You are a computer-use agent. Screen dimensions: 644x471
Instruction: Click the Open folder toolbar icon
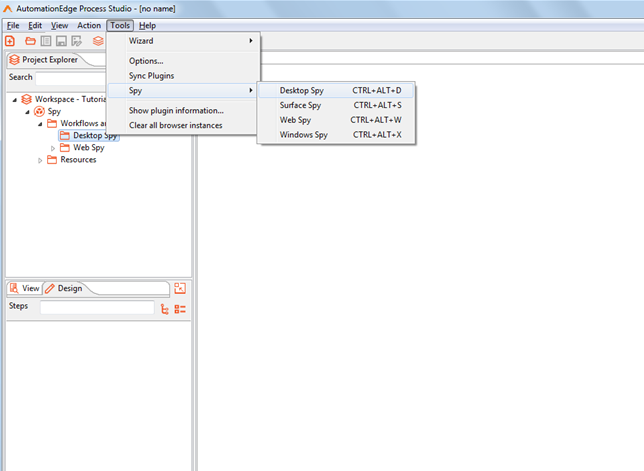30,41
